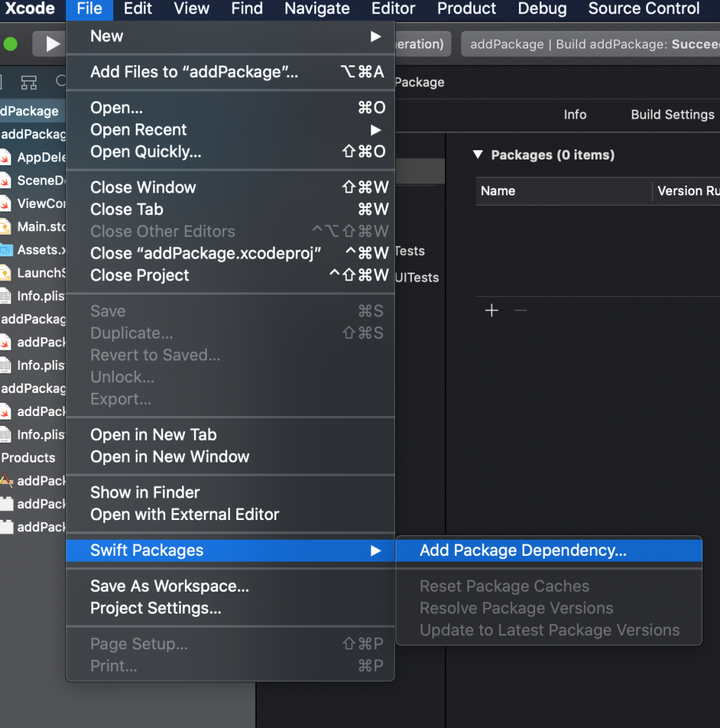Click the app product icon in Products group

point(6,481)
